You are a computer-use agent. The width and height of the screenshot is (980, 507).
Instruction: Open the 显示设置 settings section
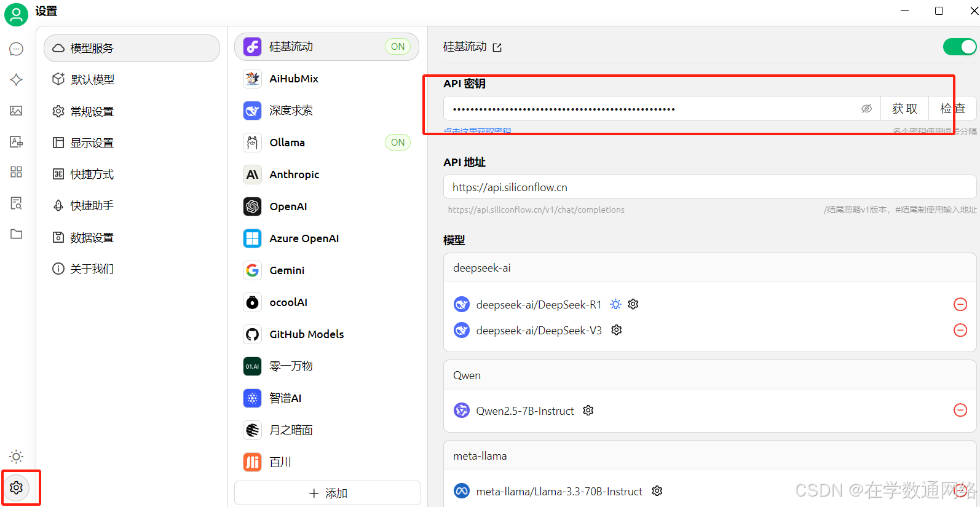point(132,143)
